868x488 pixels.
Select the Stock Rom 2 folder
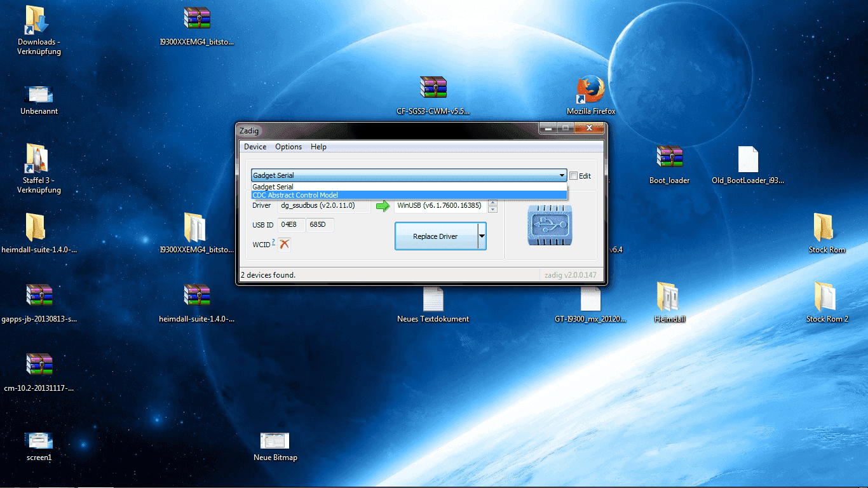point(827,303)
